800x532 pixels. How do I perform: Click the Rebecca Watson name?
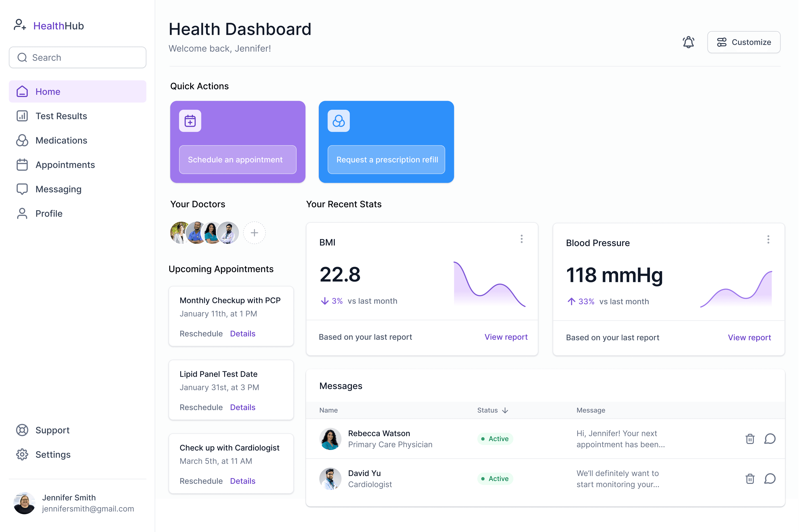379,433
